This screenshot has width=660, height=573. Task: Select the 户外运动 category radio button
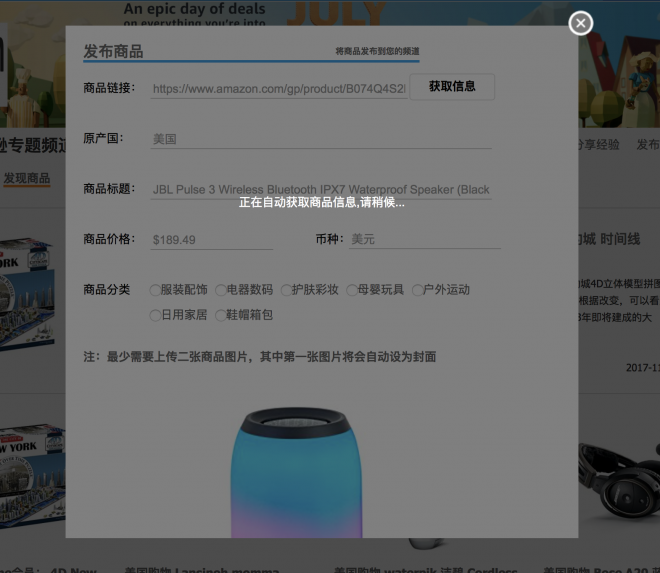[x=418, y=290]
